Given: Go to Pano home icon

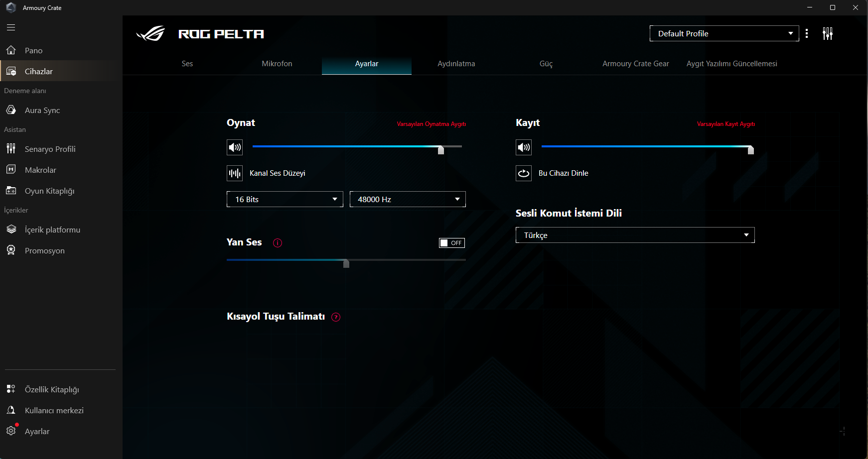Looking at the screenshot, I should pyautogui.click(x=11, y=50).
